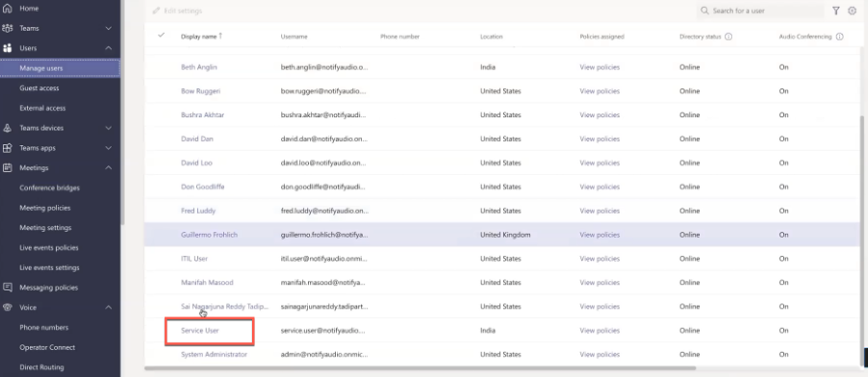The image size is (868, 377).
Task: View policies for Beth Anglin
Action: pyautogui.click(x=600, y=67)
